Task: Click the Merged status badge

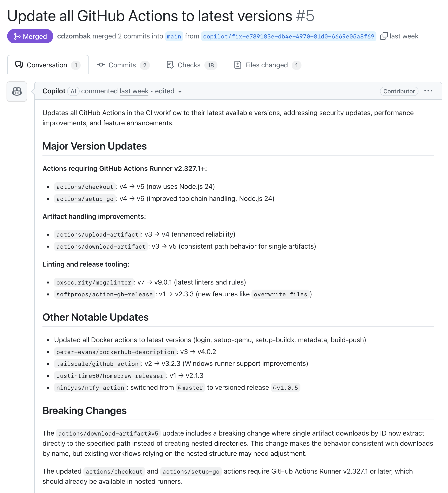Action: [x=30, y=36]
